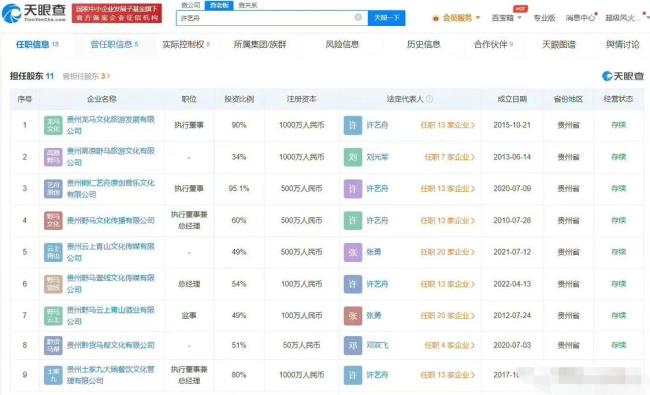This screenshot has height=395, width=650.
Task: Open company logo in row 2 贵州高原野马
Action: click(53, 157)
